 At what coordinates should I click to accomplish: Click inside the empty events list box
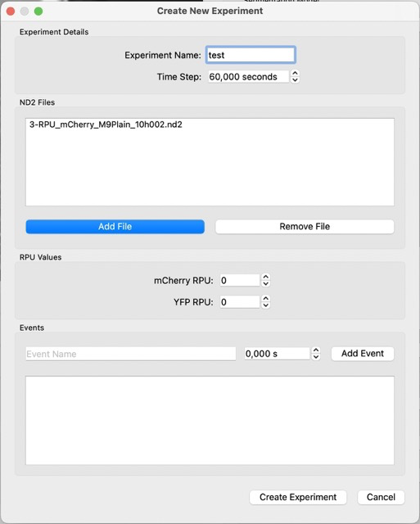[x=210, y=420]
